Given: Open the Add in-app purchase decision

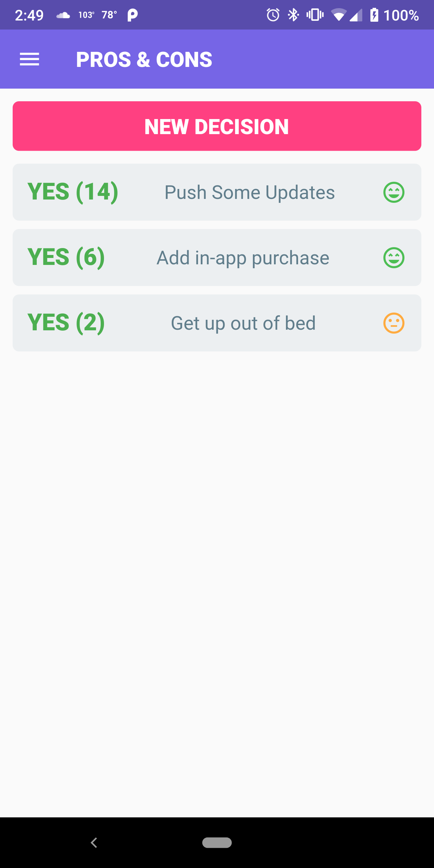Looking at the screenshot, I should click(243, 258).
